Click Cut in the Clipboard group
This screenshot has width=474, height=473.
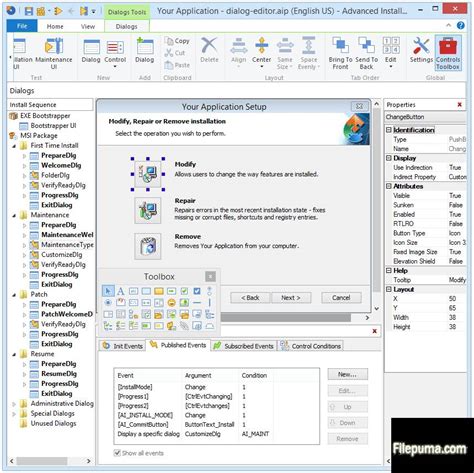pos(175,53)
